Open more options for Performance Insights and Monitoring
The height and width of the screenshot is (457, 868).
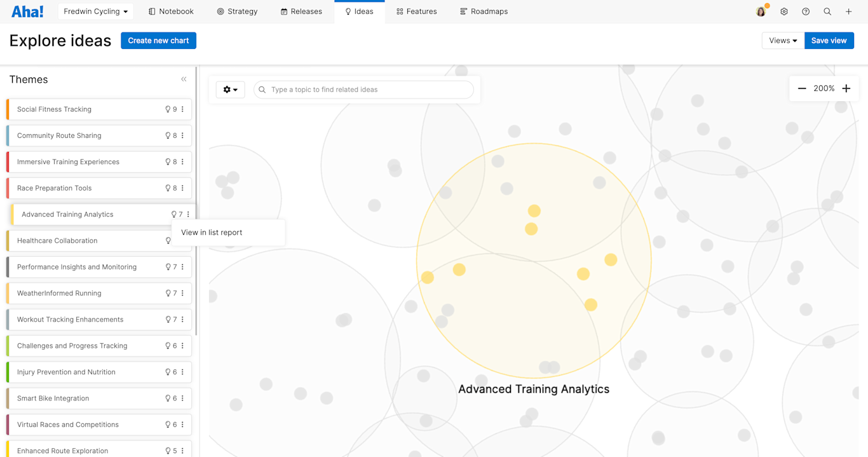(182, 267)
